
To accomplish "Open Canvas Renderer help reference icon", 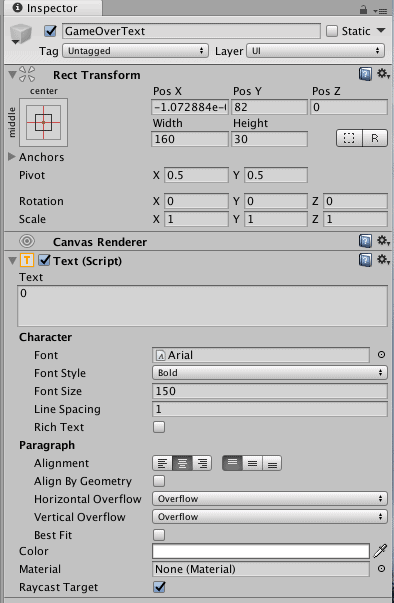I will (365, 241).
